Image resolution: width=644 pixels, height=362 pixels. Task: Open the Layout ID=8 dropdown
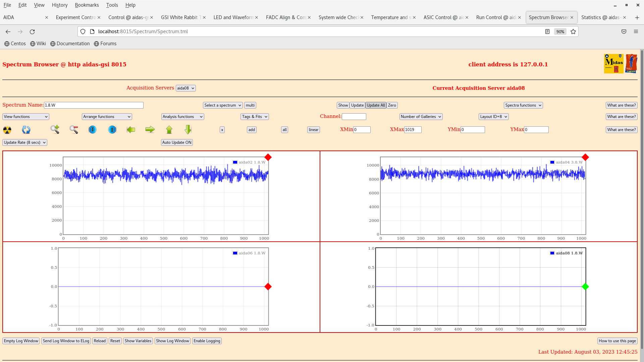(x=493, y=117)
